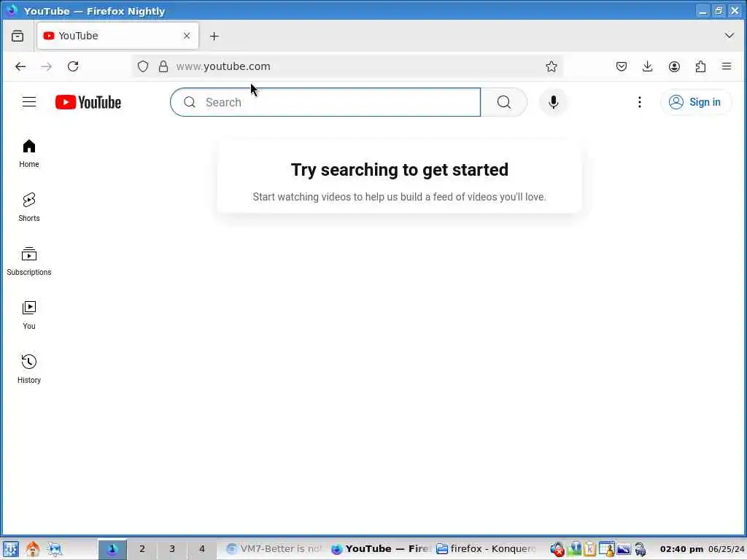Viewport: 747px width, 560px height.
Task: Click the magnifier search button beside the search box
Action: pyautogui.click(x=504, y=102)
